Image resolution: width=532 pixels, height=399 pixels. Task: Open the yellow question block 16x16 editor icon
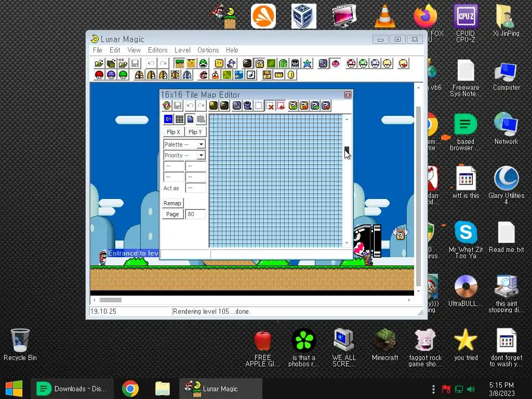(260, 63)
